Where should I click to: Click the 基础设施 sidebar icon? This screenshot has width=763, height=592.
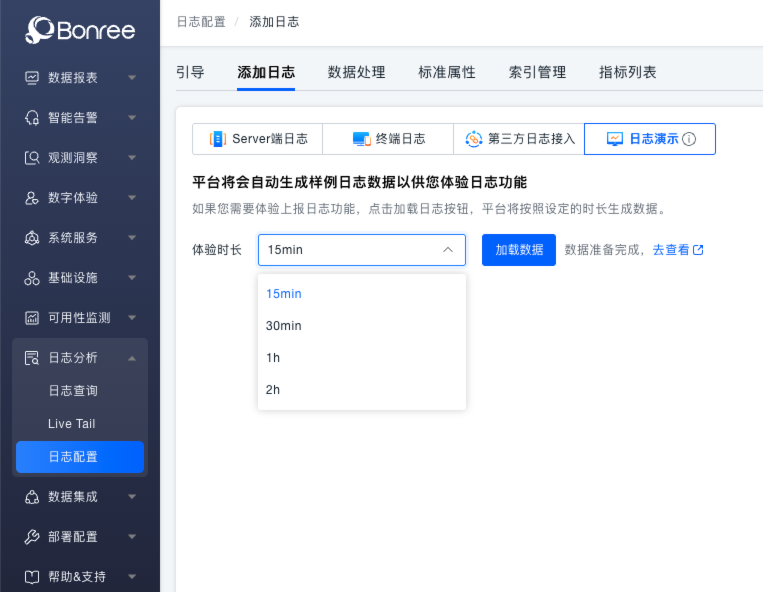coord(32,278)
